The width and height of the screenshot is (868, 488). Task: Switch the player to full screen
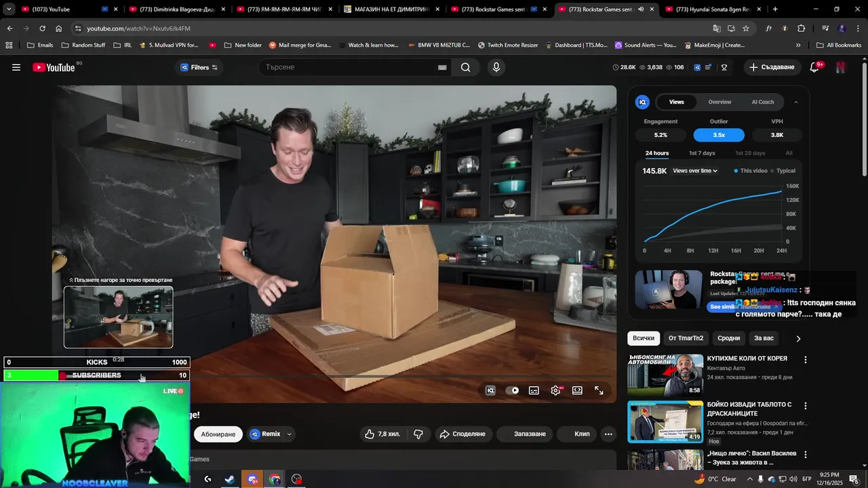[599, 390]
